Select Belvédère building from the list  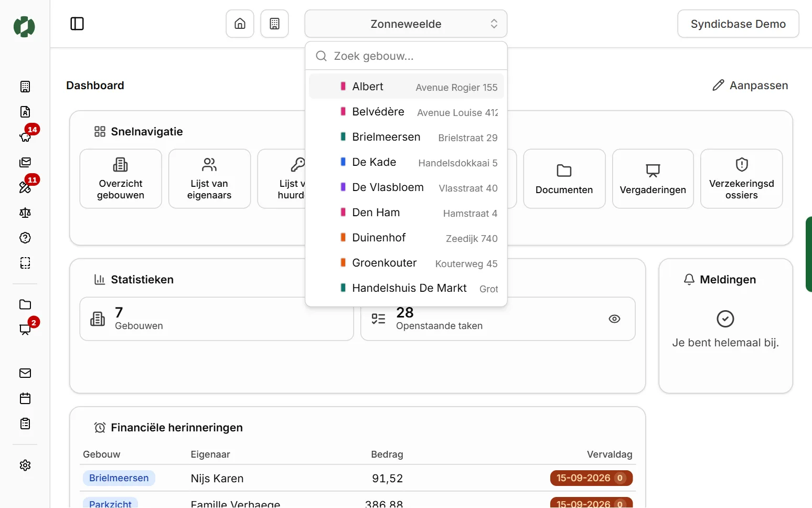pos(407,112)
